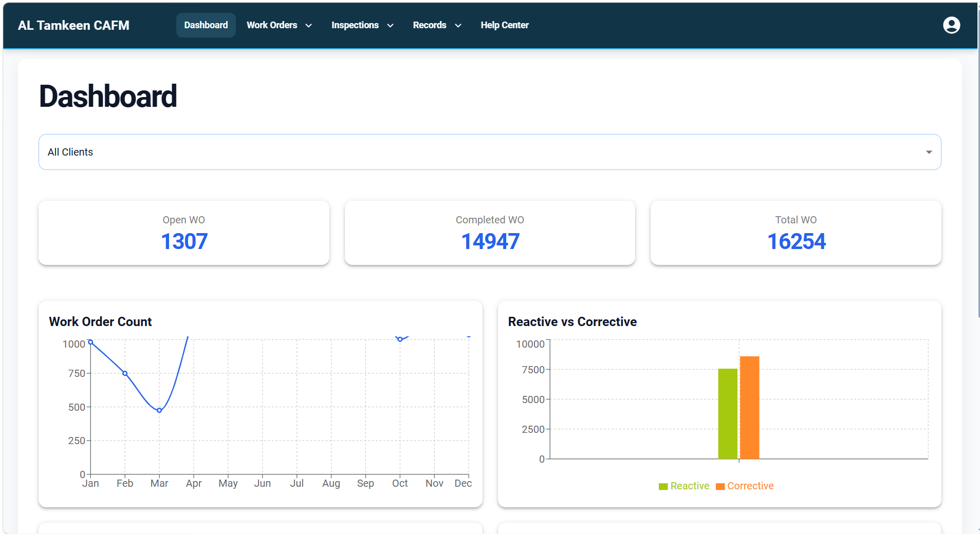Click the Feb data point on line chart

point(125,373)
